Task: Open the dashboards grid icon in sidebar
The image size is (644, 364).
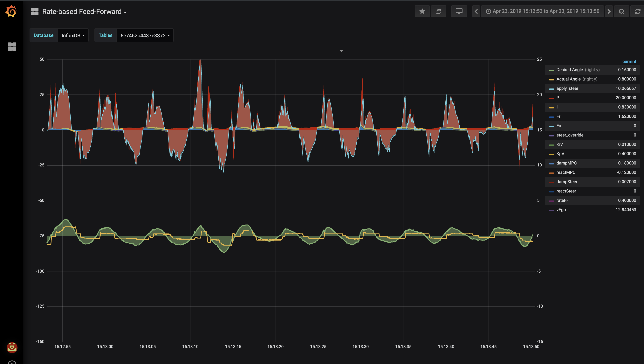Action: (12, 46)
